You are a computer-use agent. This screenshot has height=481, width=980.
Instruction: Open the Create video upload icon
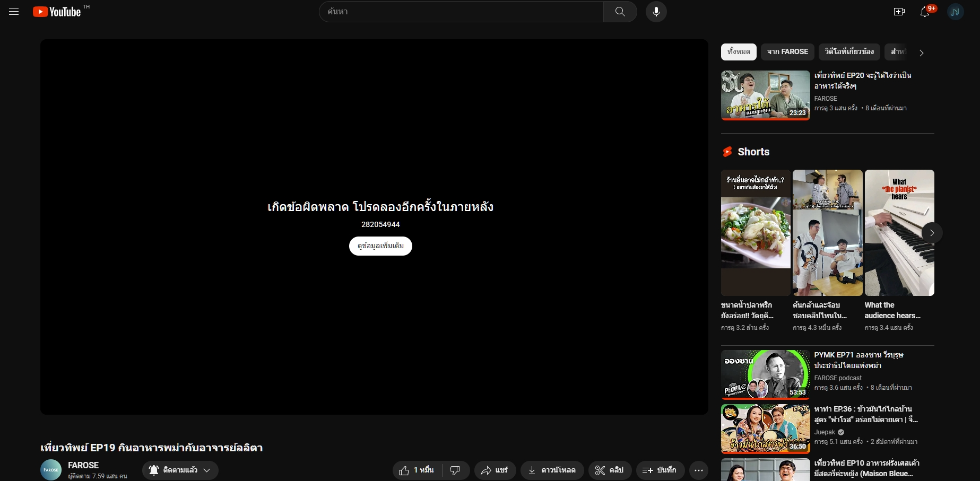pyautogui.click(x=899, y=11)
